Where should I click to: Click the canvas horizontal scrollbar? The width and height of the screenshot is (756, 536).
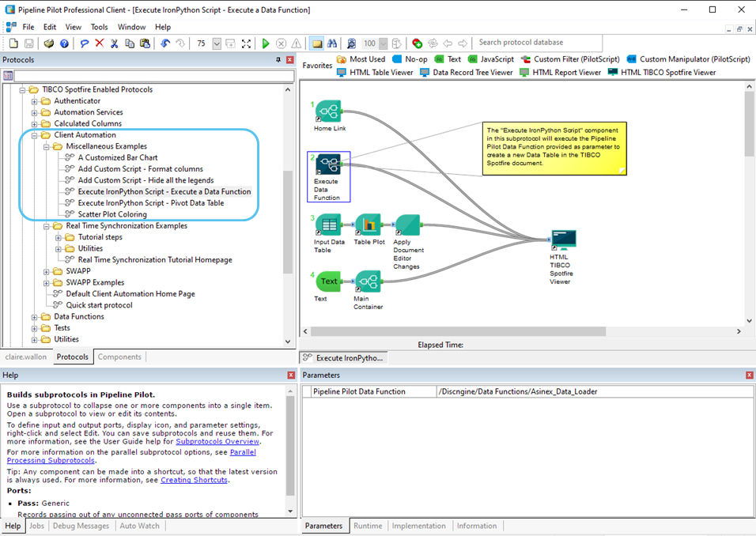click(x=458, y=331)
